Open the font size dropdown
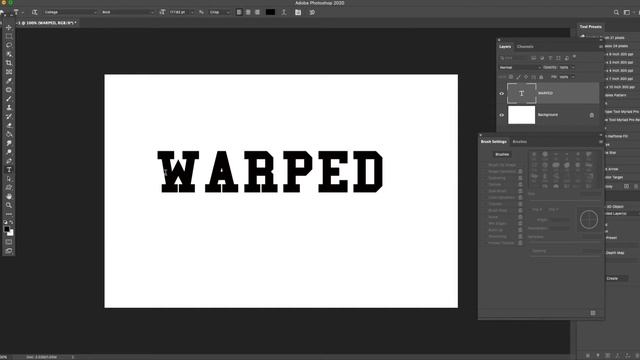This screenshot has height=360, width=640. click(181, 12)
